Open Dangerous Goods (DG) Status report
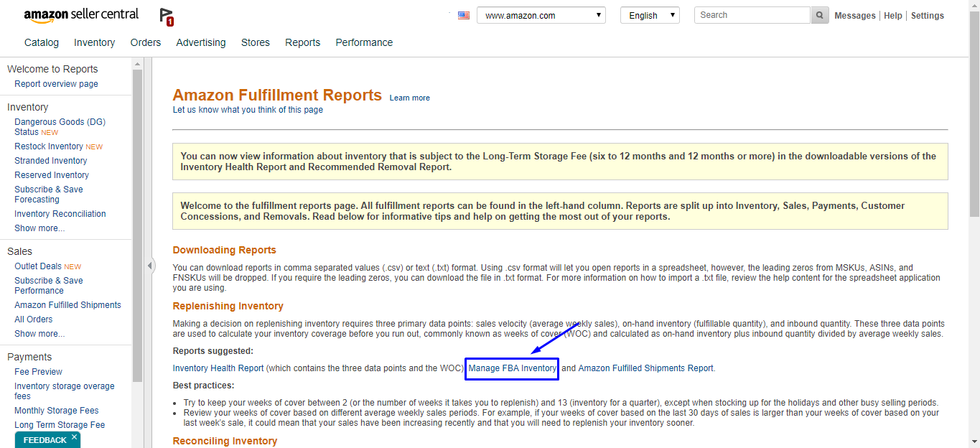 click(x=60, y=127)
